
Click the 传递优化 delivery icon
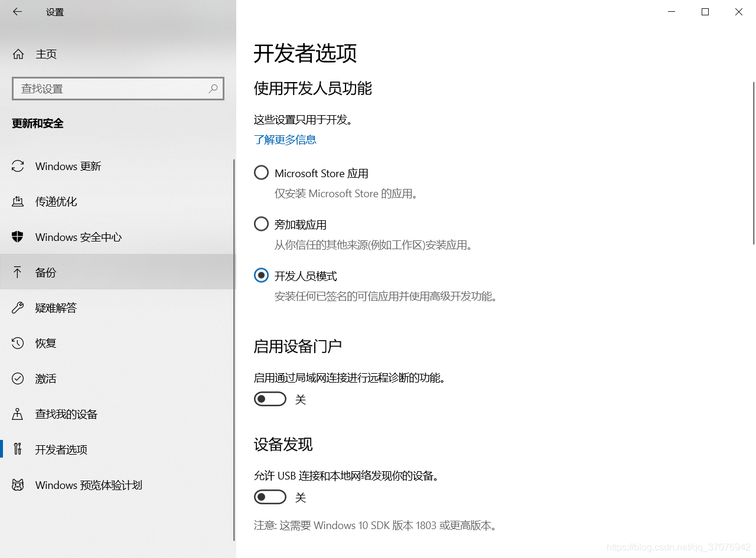[18, 202]
